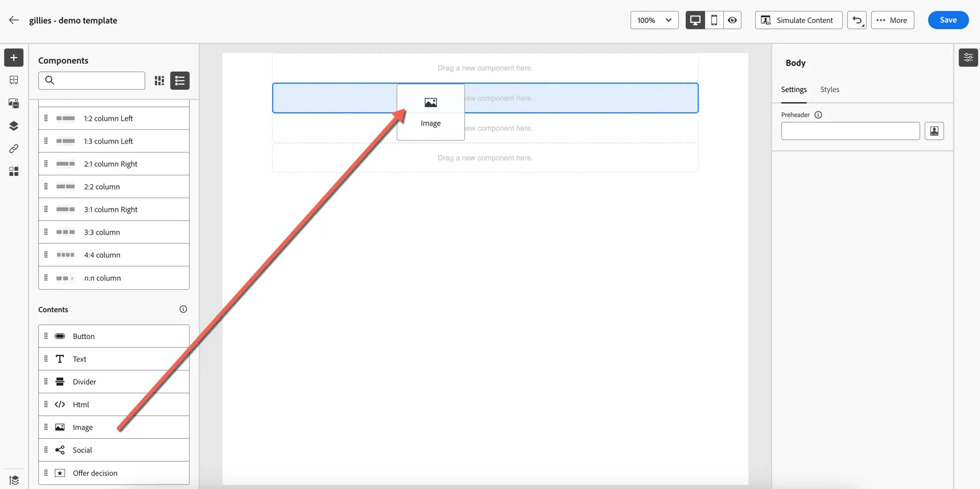The width and height of the screenshot is (980, 489).
Task: Switch components to grid view
Action: 159,80
